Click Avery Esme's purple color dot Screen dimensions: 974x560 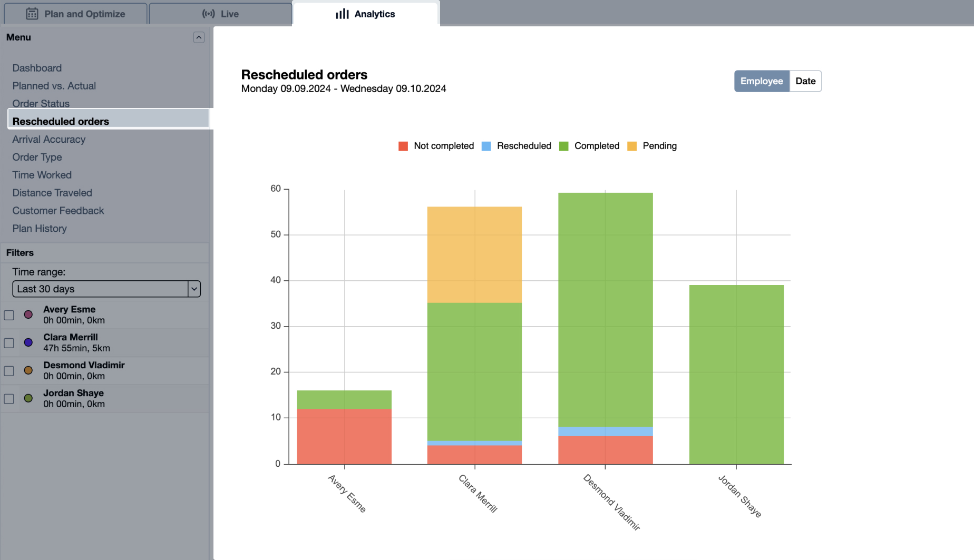(28, 315)
